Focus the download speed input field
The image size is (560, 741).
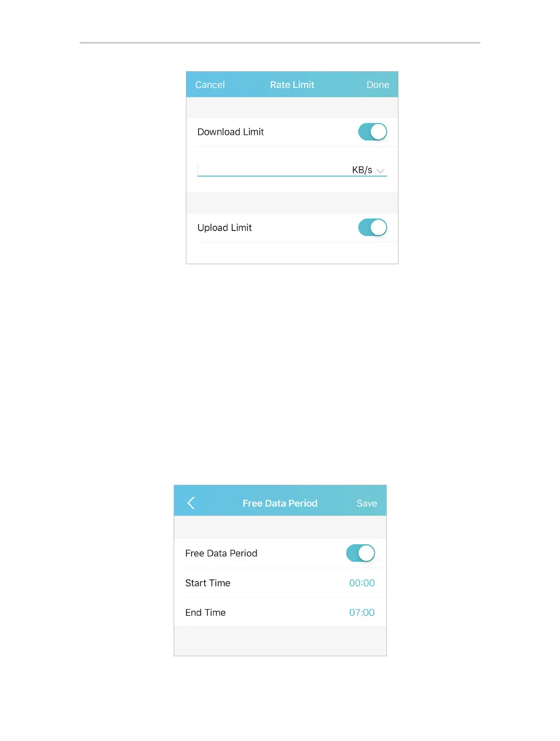272,170
